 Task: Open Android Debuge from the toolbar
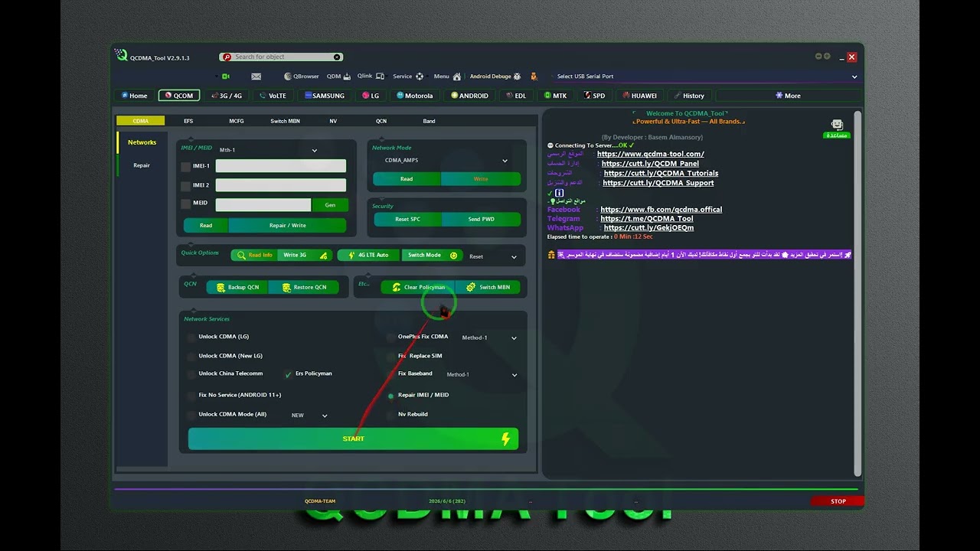tap(495, 77)
